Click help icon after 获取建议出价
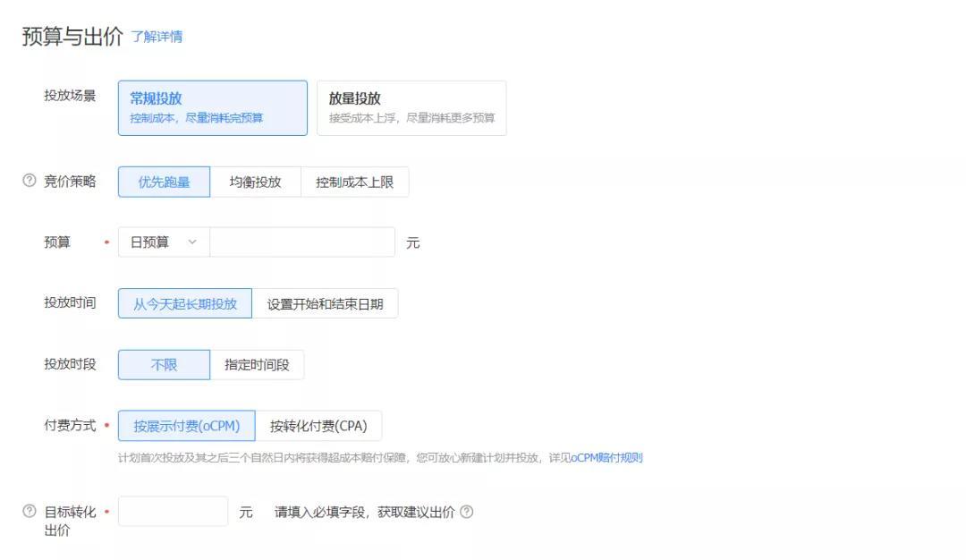The image size is (966, 560). click(467, 512)
